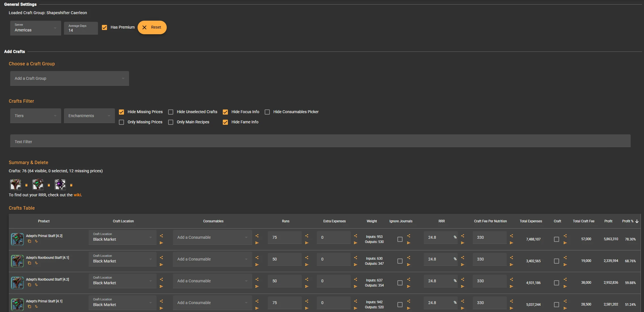This screenshot has width=644, height=312.
Task: Open the Tiers filter dropdown
Action: 35,116
